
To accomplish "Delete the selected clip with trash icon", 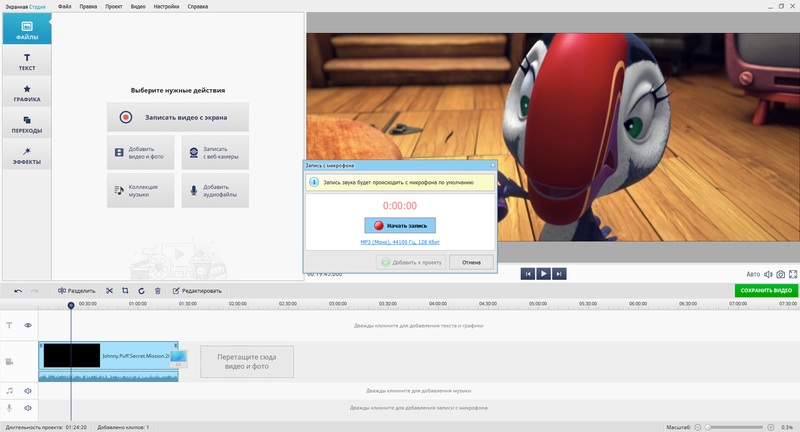I will click(158, 291).
